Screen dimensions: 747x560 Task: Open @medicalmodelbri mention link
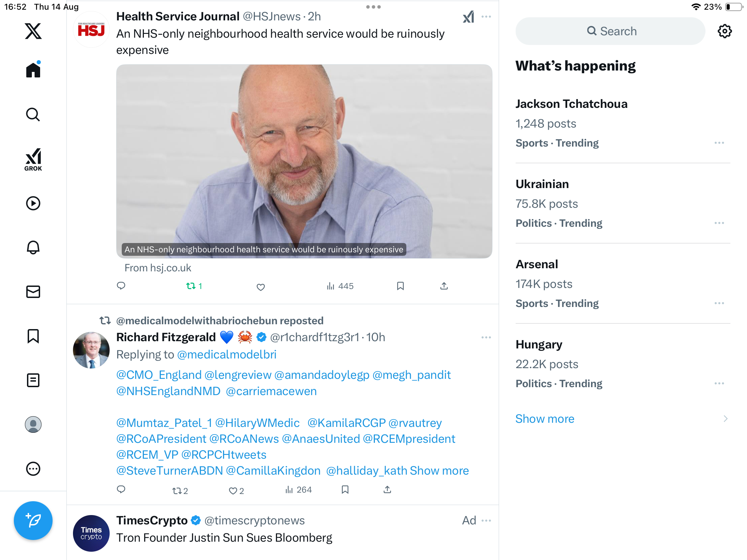pos(227,354)
